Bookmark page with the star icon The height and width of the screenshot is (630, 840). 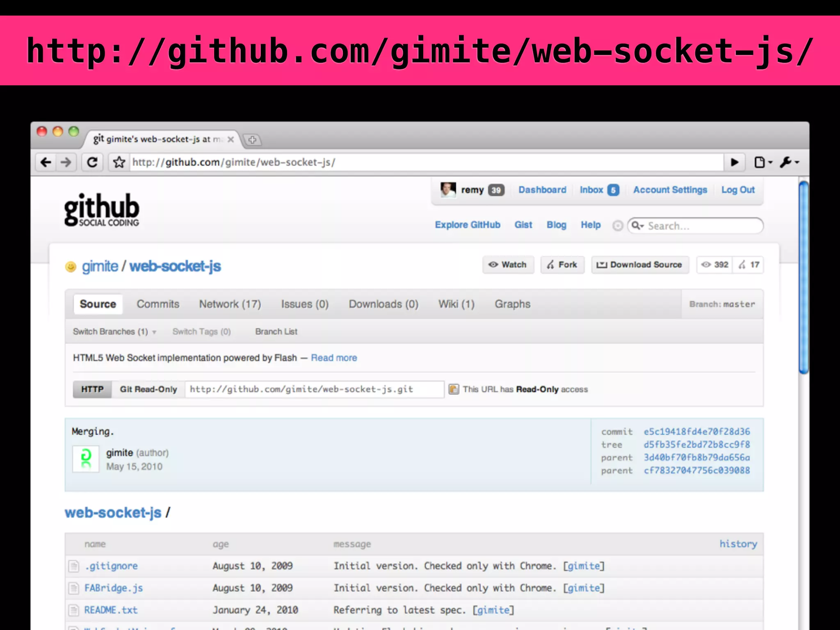[x=119, y=162]
